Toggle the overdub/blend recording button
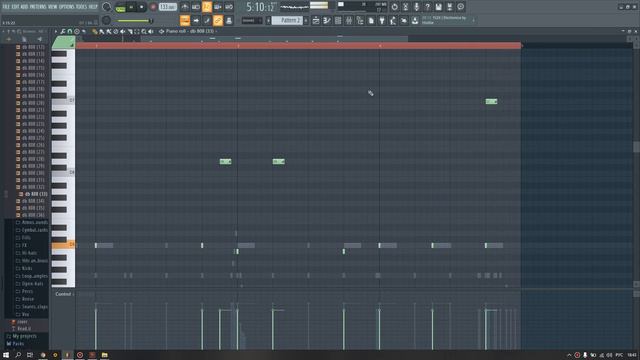 tap(218, 7)
